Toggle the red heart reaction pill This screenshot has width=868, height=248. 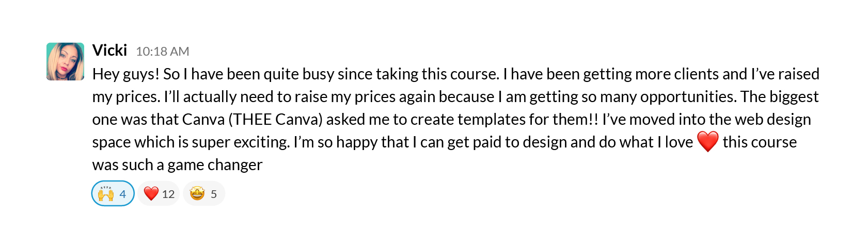(x=159, y=194)
